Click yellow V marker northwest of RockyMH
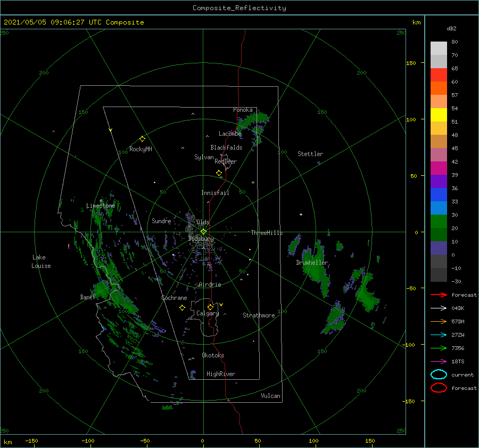This screenshot has height=448, width=479. pos(111,131)
